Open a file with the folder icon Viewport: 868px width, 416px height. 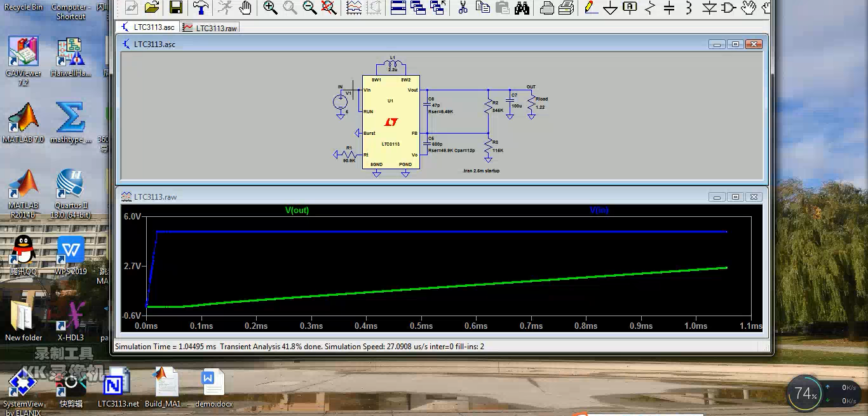tap(151, 8)
